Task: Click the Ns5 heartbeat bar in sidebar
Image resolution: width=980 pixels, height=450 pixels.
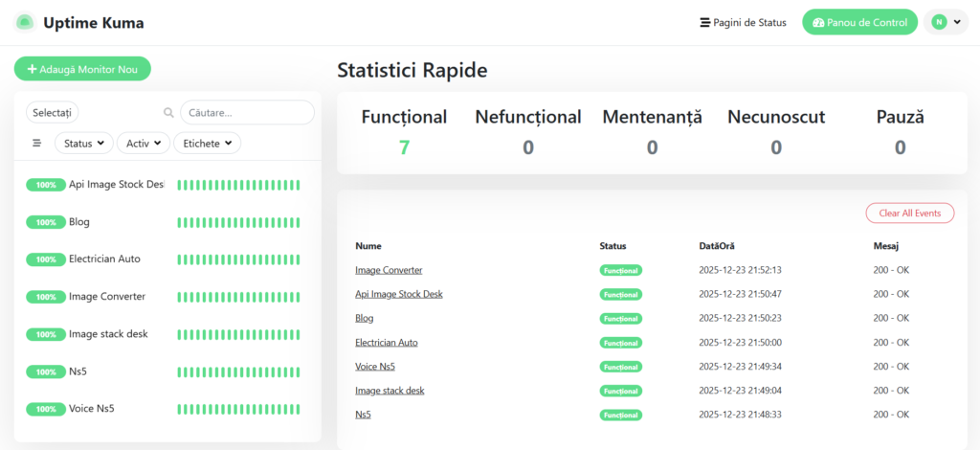Action: point(238,372)
